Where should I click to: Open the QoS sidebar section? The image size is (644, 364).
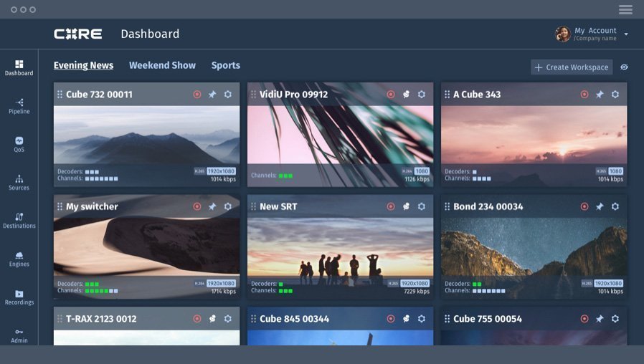[x=19, y=145]
